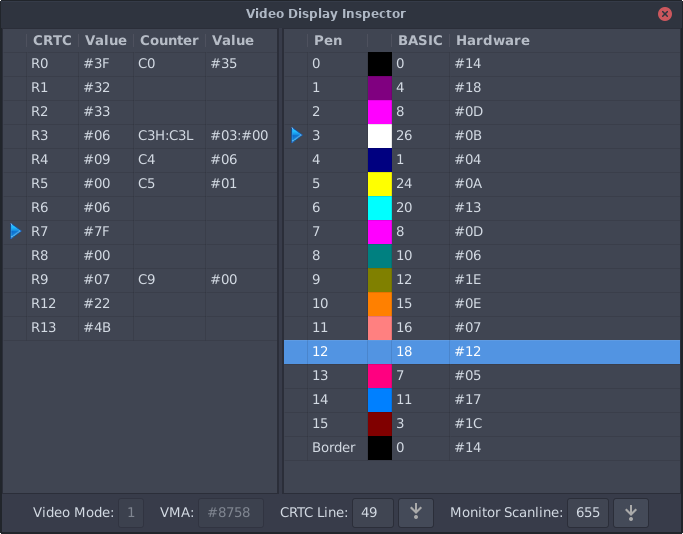Select the pen 14 row
The image size is (683, 534).
point(482,399)
